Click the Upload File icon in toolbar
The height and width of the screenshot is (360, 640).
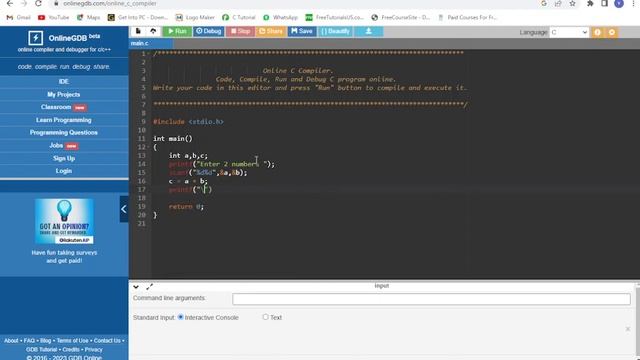pyautogui.click(x=153, y=31)
